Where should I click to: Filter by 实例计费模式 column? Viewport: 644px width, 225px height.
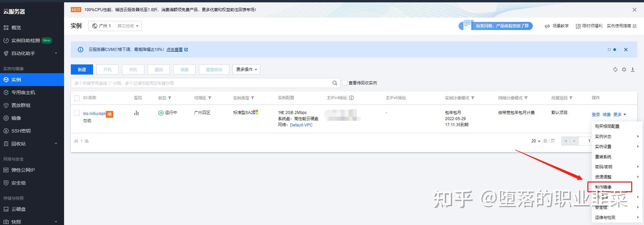[473, 98]
